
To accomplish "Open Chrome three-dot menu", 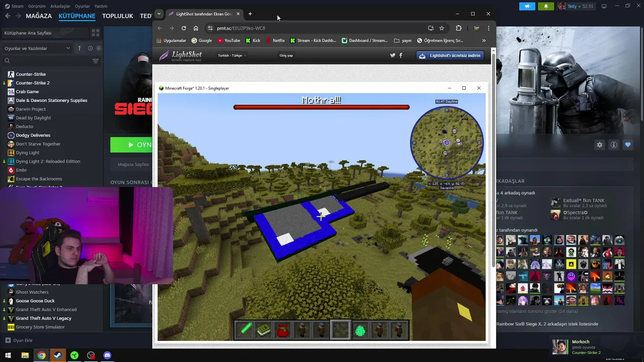I will 488,28.
